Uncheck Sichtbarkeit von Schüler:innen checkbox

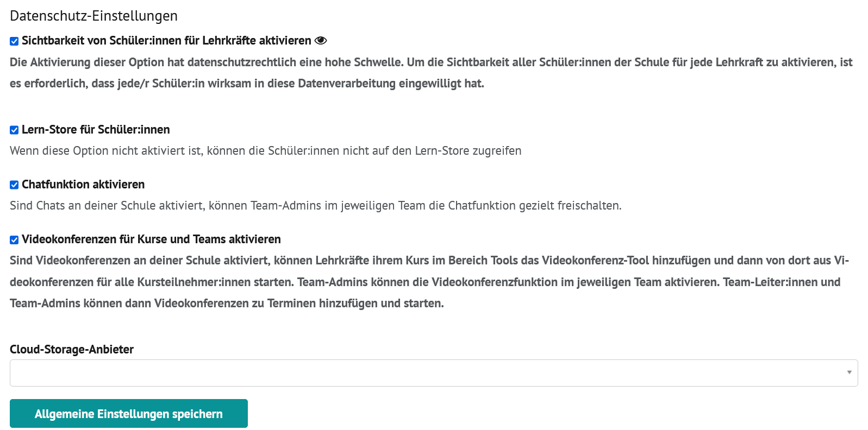point(14,41)
